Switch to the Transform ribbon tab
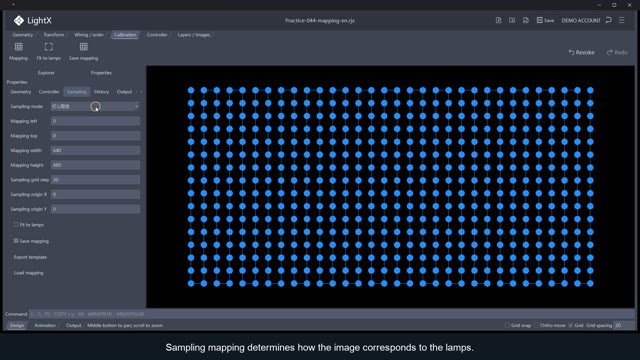The height and width of the screenshot is (360, 640). [53, 35]
